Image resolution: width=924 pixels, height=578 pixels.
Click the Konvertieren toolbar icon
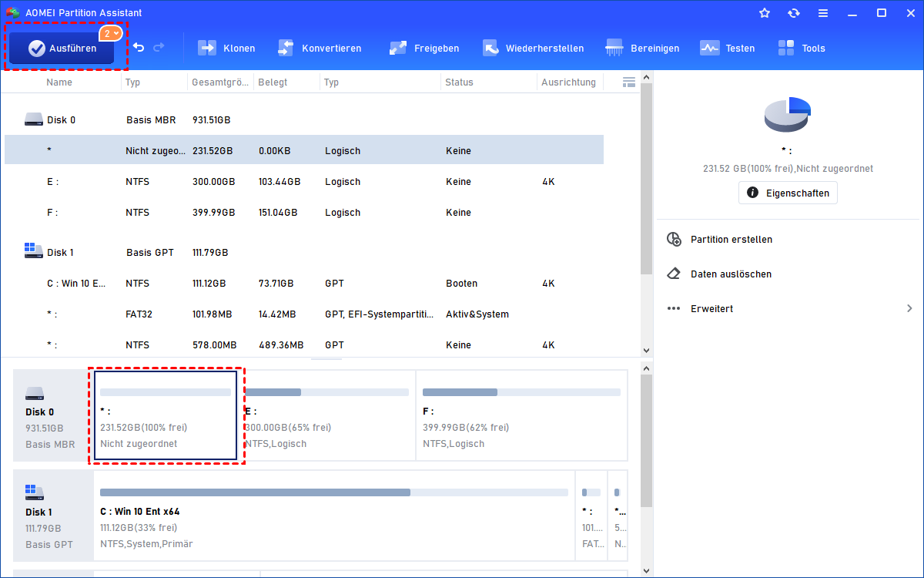click(286, 48)
